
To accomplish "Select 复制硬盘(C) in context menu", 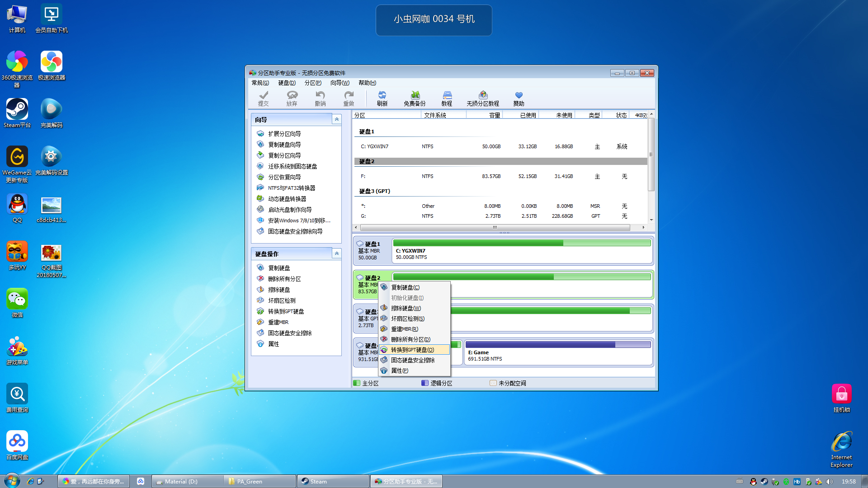I will [x=415, y=287].
